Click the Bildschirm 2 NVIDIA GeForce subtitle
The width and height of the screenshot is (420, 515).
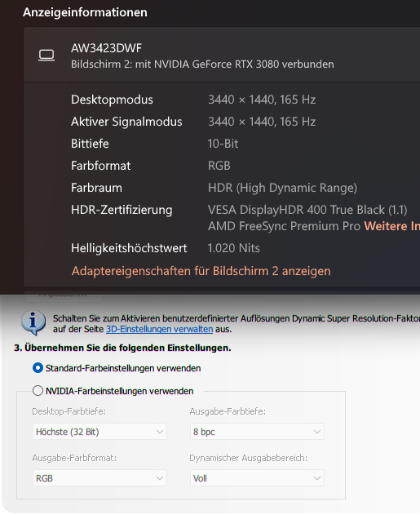pos(202,64)
